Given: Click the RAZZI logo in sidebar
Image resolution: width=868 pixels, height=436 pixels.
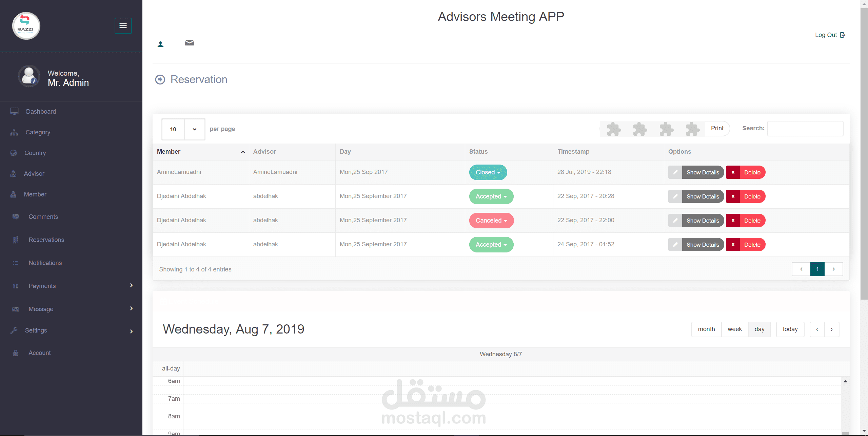Looking at the screenshot, I should [x=26, y=26].
